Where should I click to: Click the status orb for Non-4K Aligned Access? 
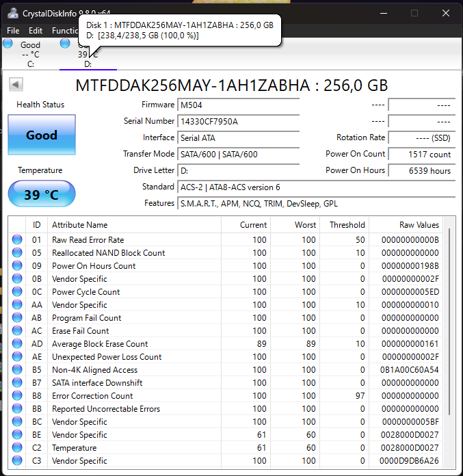point(17,369)
